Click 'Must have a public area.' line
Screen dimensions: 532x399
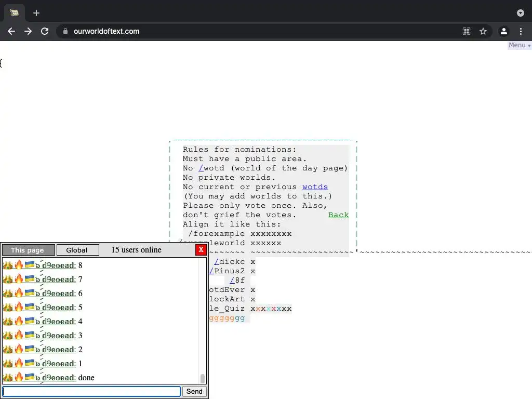(x=245, y=159)
